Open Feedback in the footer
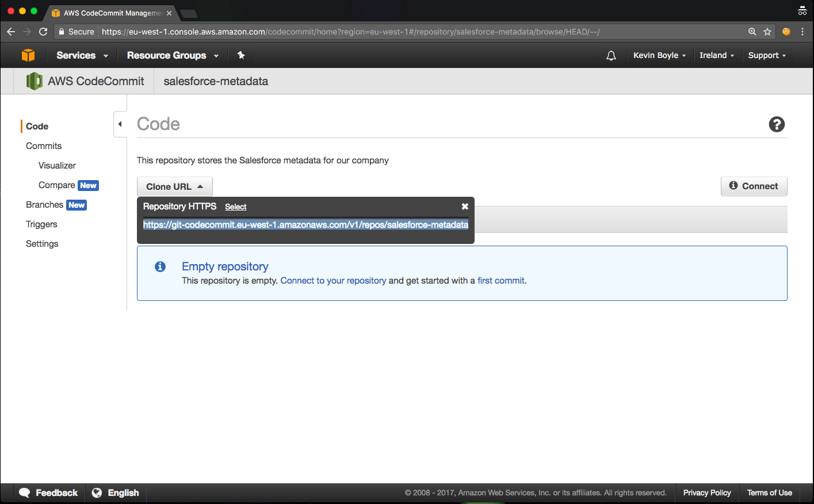Screen dimensions: 814x504 pyautogui.click(x=56, y=492)
